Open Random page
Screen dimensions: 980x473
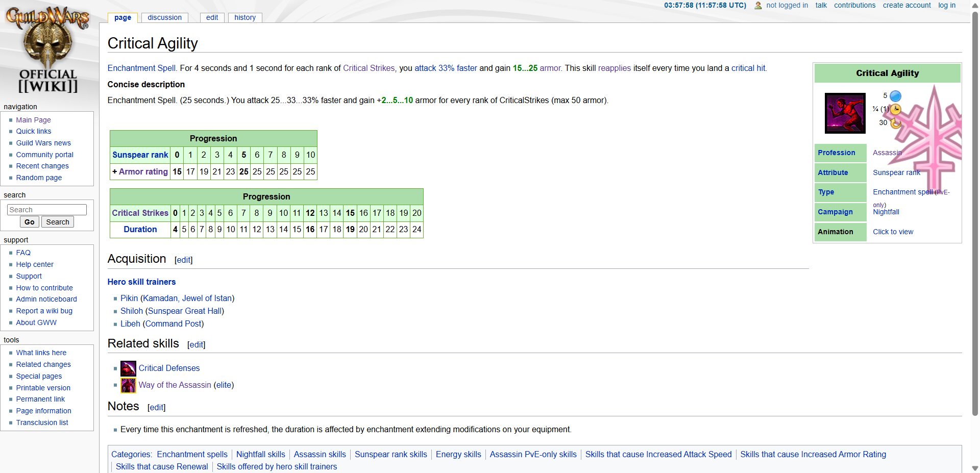tap(39, 178)
